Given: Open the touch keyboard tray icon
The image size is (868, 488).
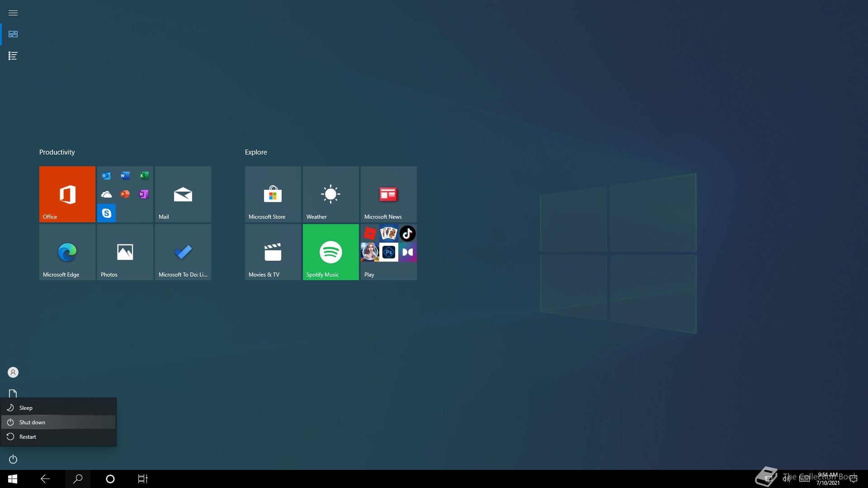Looking at the screenshot, I should (x=805, y=479).
